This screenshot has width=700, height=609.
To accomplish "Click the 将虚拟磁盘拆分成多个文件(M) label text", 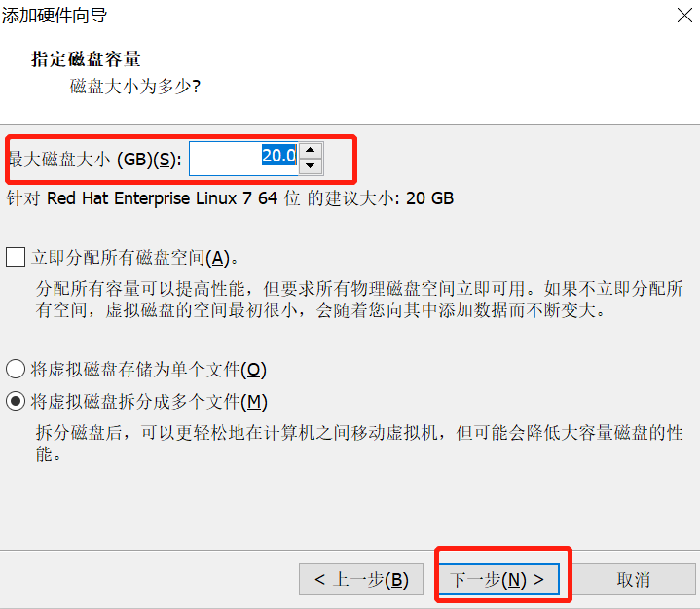I will coord(149,402).
